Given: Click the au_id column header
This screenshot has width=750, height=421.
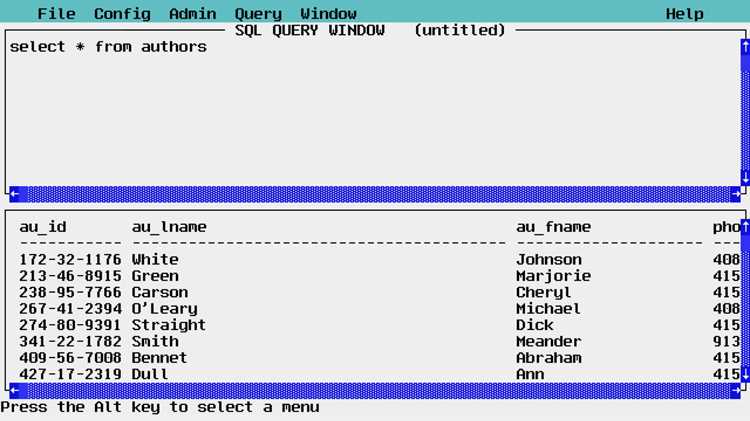Looking at the screenshot, I should 43,227.
